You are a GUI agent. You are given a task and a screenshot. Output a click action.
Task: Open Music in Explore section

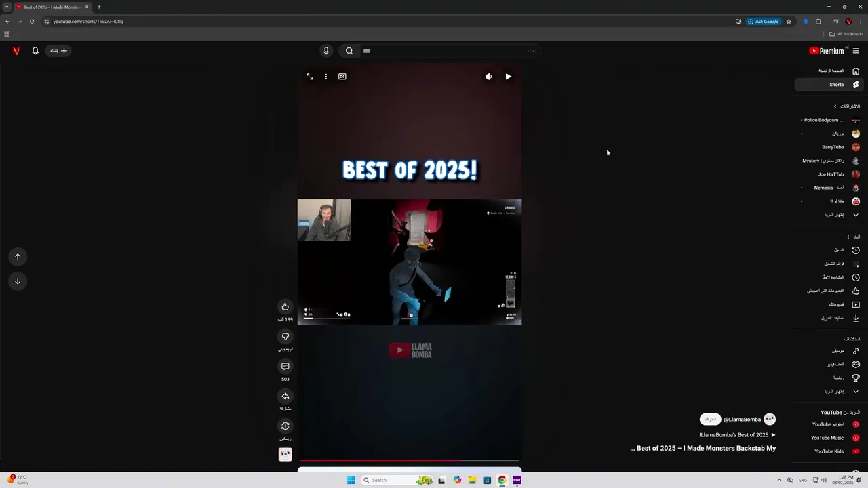click(x=829, y=351)
